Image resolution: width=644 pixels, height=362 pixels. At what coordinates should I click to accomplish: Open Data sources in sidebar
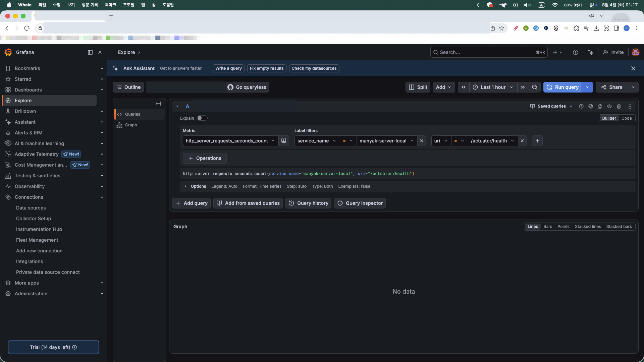[31, 208]
